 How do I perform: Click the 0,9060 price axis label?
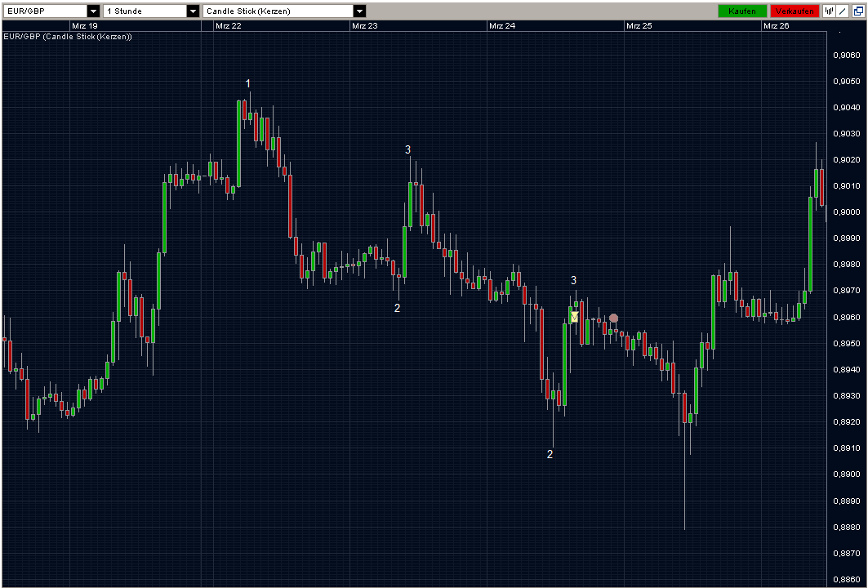tap(847, 55)
